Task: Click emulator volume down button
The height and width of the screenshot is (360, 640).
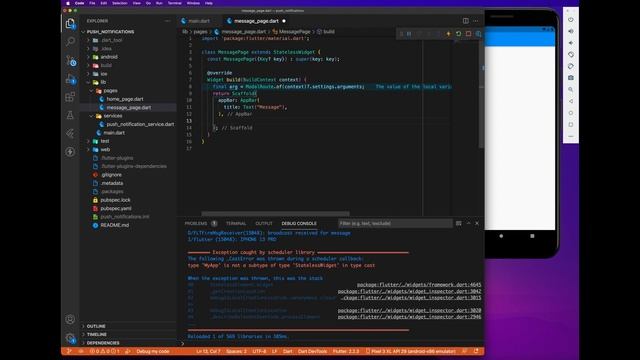Action: (x=571, y=43)
